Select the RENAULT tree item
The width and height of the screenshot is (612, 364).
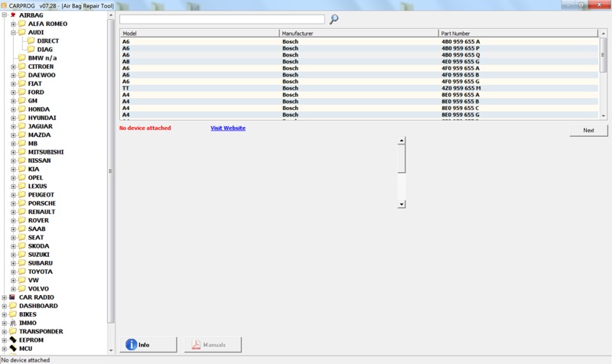pyautogui.click(x=41, y=212)
